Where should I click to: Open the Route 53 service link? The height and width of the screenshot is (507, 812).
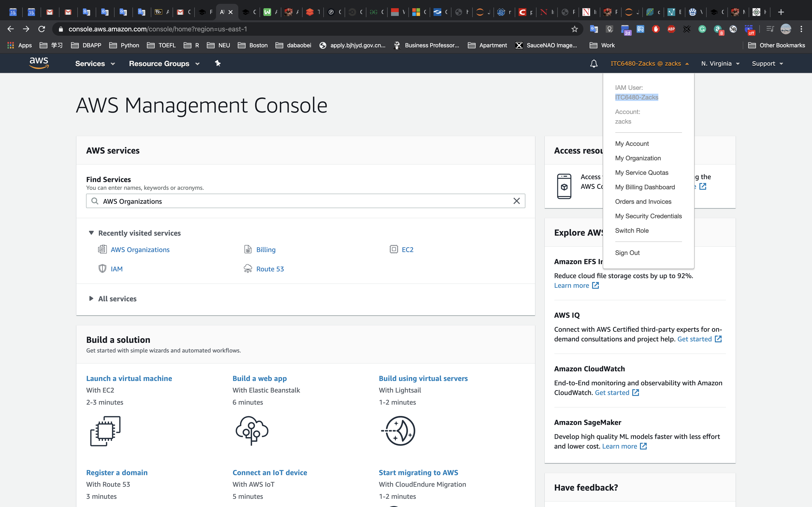click(x=270, y=269)
